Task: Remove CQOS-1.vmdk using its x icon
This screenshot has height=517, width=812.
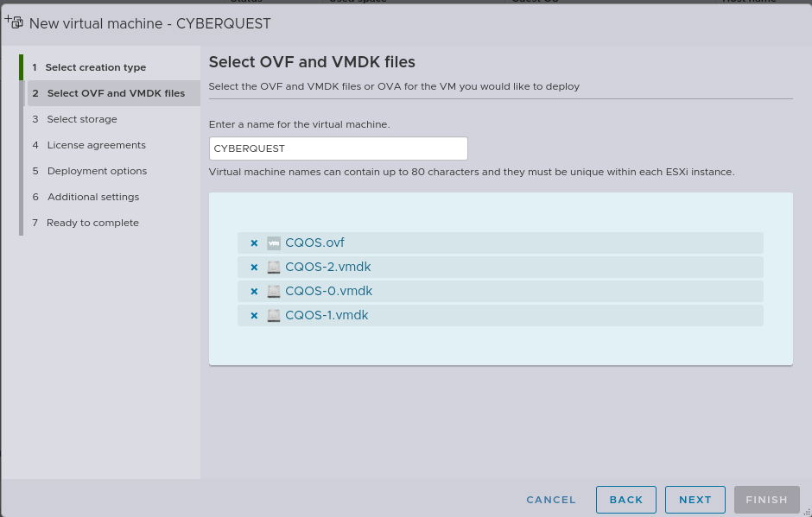Action: coord(254,316)
